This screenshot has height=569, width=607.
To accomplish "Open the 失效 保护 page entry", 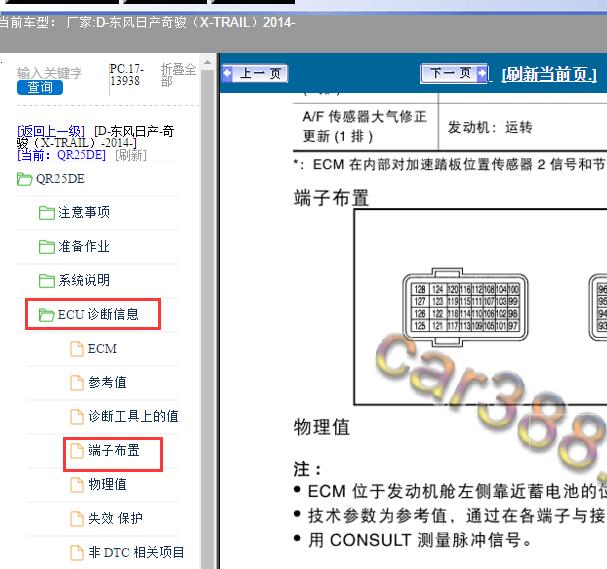I will point(115,518).
